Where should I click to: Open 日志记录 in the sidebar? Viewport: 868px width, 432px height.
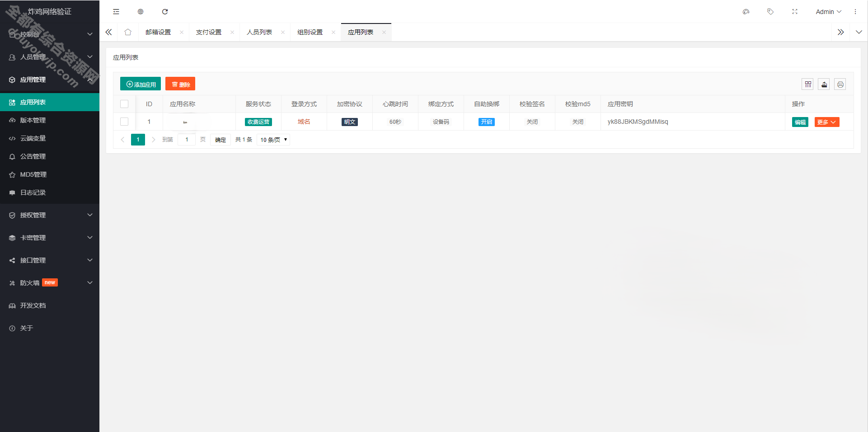(x=50, y=193)
